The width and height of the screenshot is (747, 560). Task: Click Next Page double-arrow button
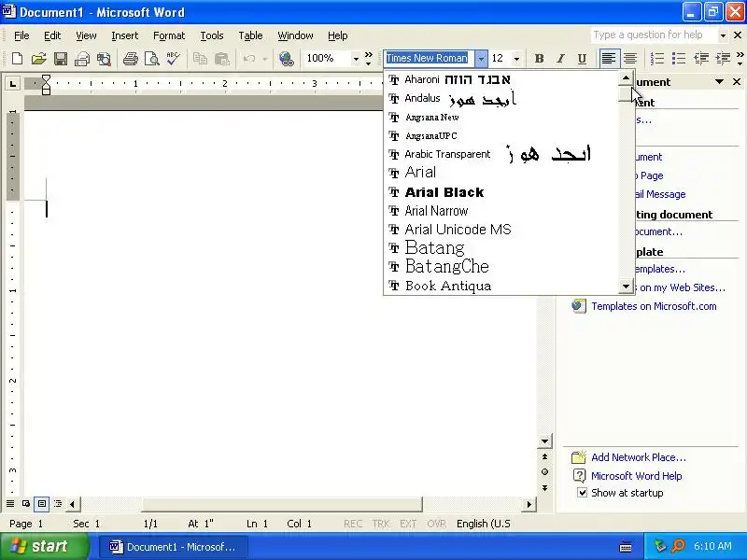click(544, 488)
